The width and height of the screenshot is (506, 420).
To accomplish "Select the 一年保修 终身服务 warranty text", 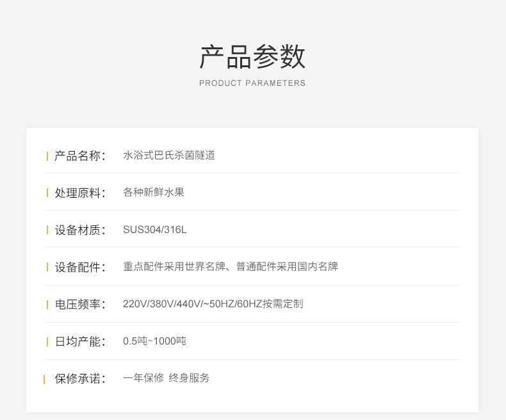I will (166, 378).
